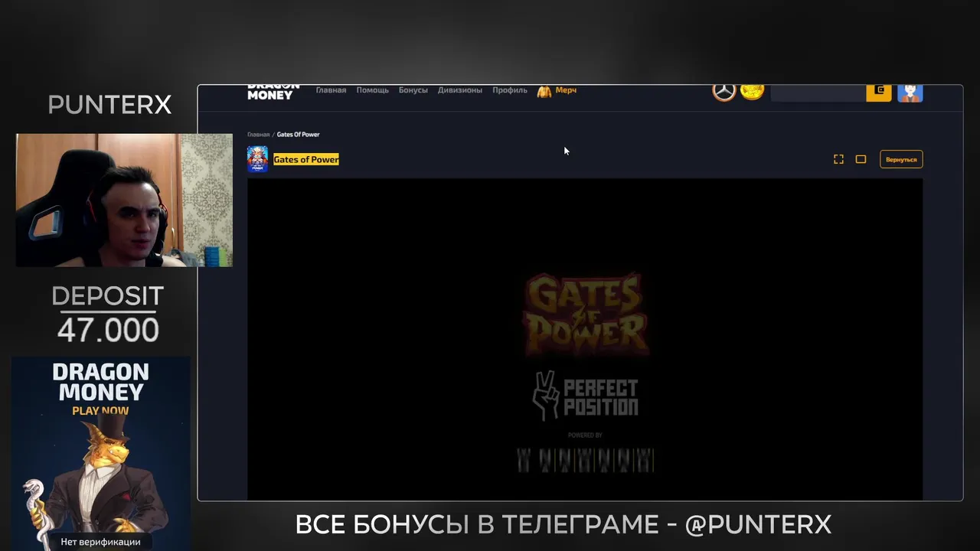The image size is (980, 551).
Task: Enter fullscreen mode for the game
Action: 838,159
